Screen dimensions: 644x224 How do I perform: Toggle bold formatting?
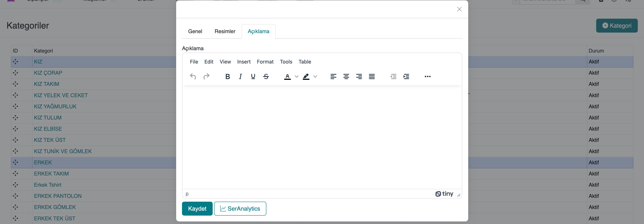[227, 76]
